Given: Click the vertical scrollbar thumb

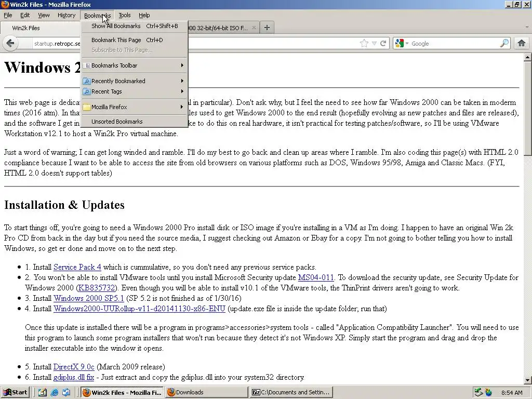Looking at the screenshot, I should point(527,109).
